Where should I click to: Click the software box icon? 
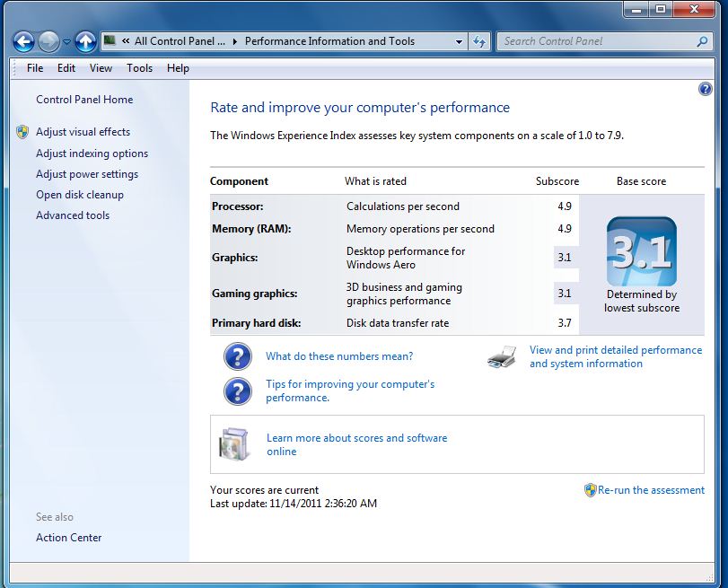[233, 443]
